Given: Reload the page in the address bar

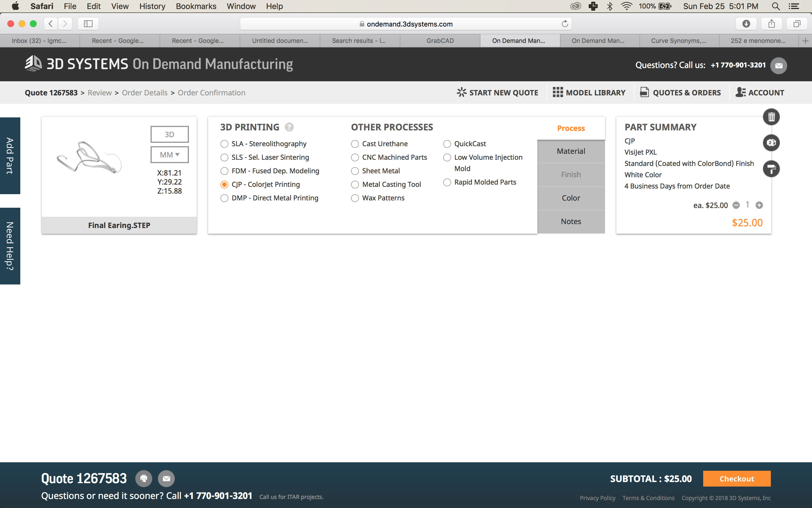Looking at the screenshot, I should [x=565, y=24].
